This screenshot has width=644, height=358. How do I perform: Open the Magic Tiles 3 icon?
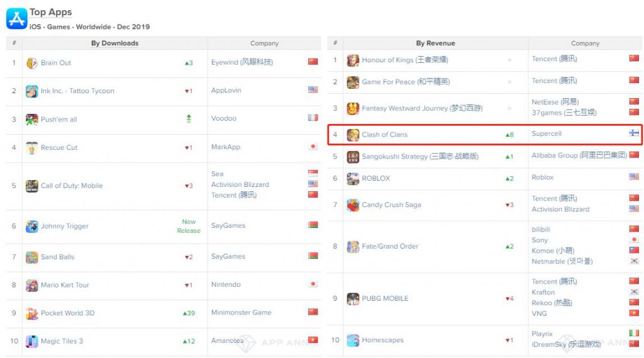[x=31, y=341]
